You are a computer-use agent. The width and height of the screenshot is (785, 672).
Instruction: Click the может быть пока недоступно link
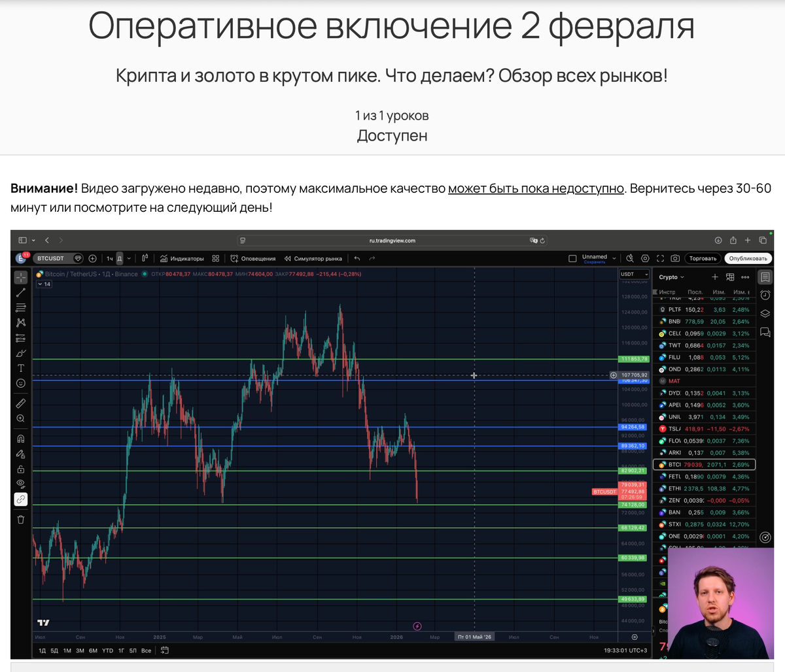pos(536,188)
